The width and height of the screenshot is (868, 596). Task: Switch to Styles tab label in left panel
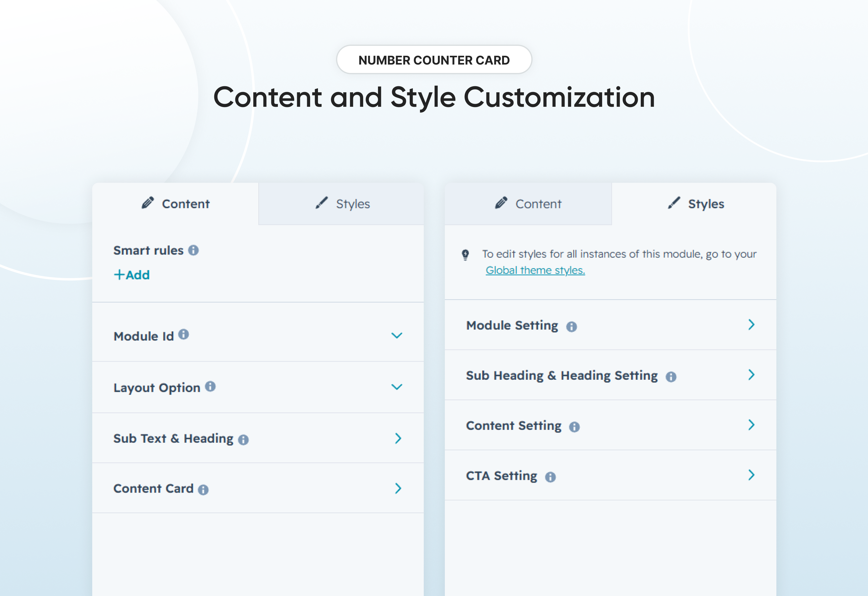pos(353,204)
